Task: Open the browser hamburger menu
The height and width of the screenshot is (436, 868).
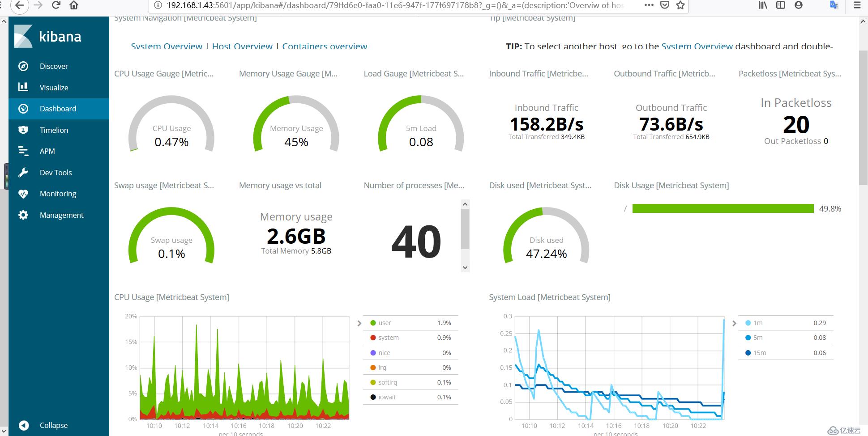Action: [857, 5]
